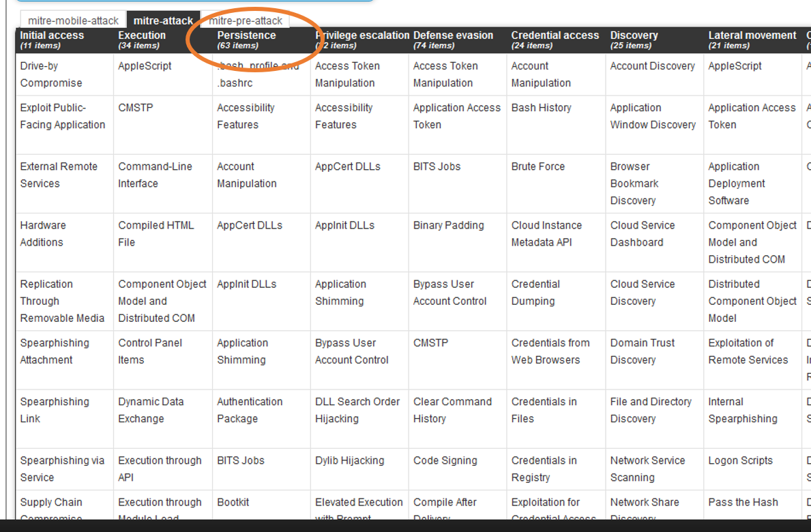Screen dimensions: 811x532
Task: Pick the Brute Force technique
Action: pos(537,166)
